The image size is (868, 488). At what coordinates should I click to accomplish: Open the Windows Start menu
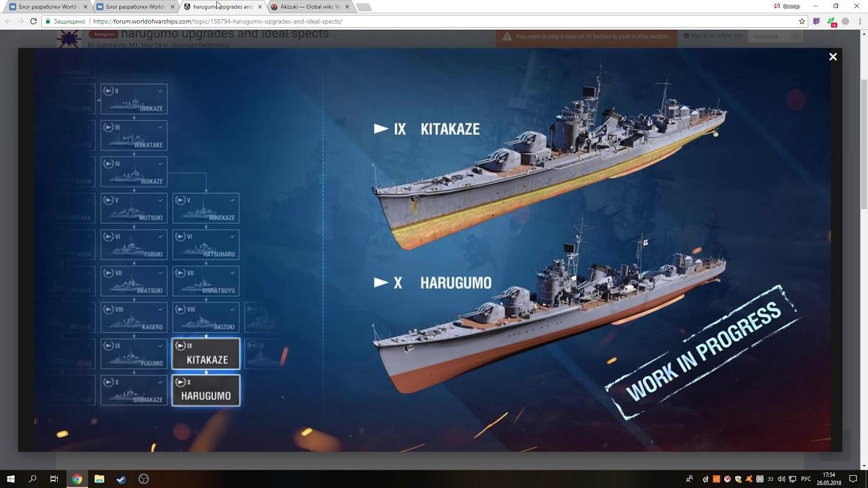(x=11, y=479)
